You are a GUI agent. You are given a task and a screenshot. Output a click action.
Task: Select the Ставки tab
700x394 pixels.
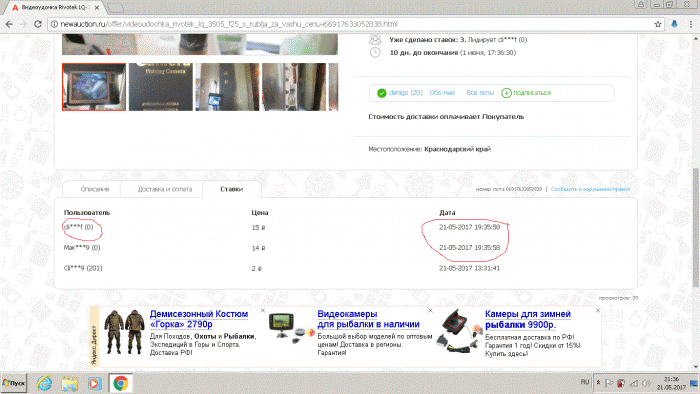[x=232, y=189]
